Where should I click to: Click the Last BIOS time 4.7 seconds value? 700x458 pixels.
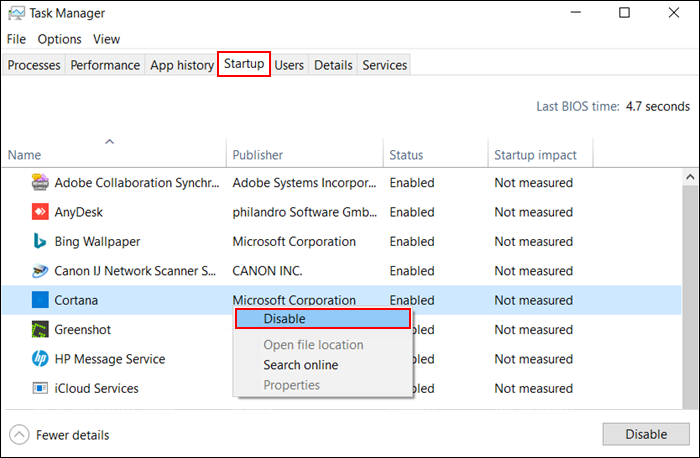pos(658,106)
